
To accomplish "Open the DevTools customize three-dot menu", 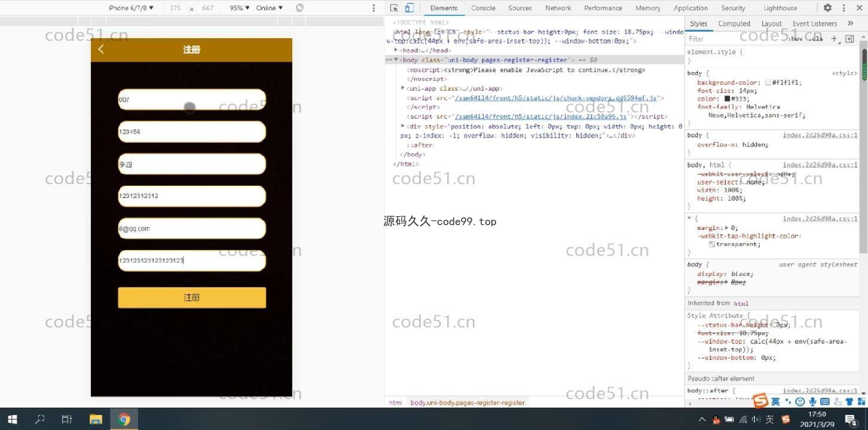I will point(843,8).
